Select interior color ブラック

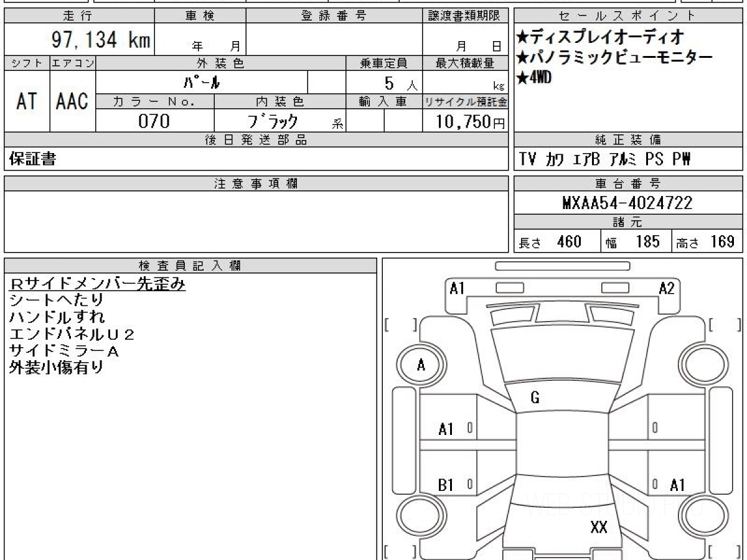[273, 121]
